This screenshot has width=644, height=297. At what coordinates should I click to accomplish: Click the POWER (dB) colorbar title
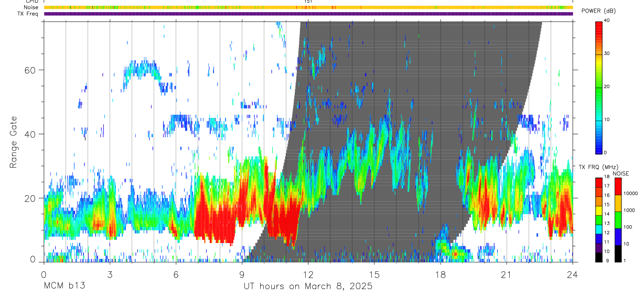(x=598, y=11)
